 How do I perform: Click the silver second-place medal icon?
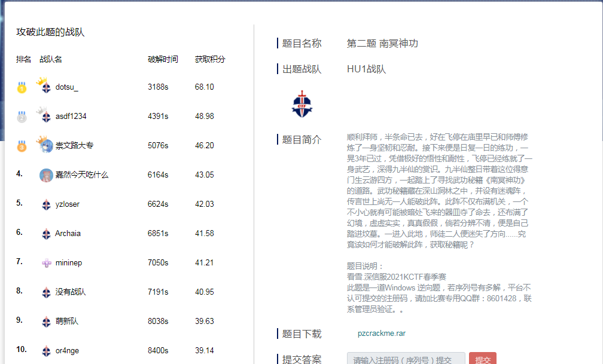[22, 117]
